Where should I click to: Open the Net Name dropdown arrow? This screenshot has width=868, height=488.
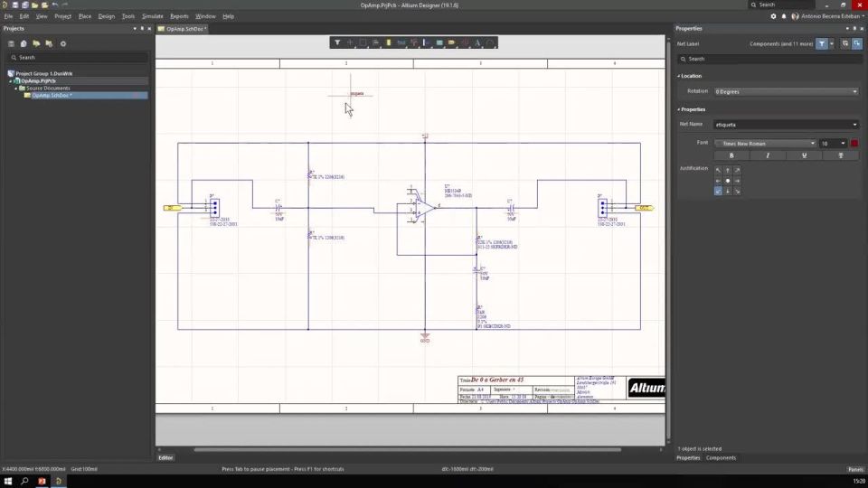coord(854,125)
